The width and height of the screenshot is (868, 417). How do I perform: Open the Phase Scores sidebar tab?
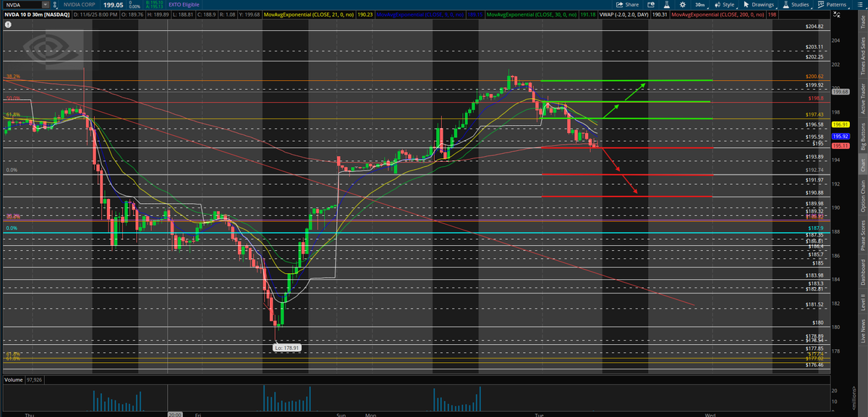pos(861,236)
